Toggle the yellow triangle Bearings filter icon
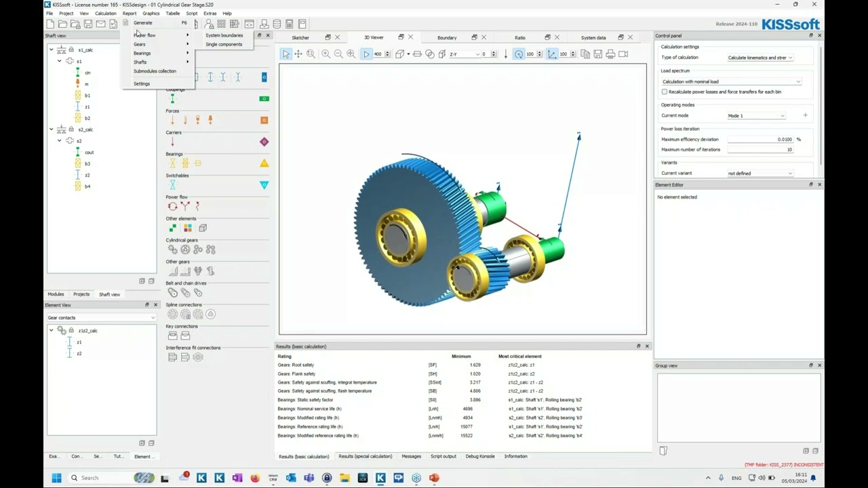The image size is (868, 488). tap(264, 163)
